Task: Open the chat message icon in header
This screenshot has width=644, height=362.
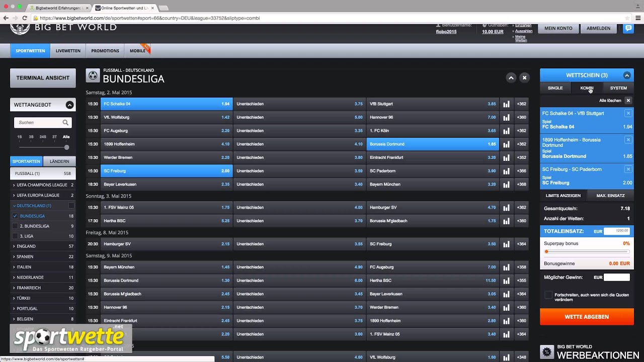Action: pos(628,28)
